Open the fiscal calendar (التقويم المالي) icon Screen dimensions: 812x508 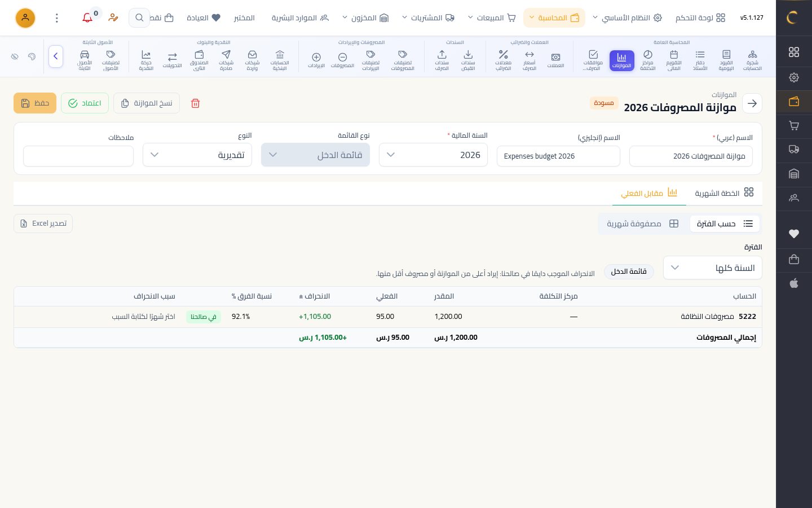tap(674, 60)
